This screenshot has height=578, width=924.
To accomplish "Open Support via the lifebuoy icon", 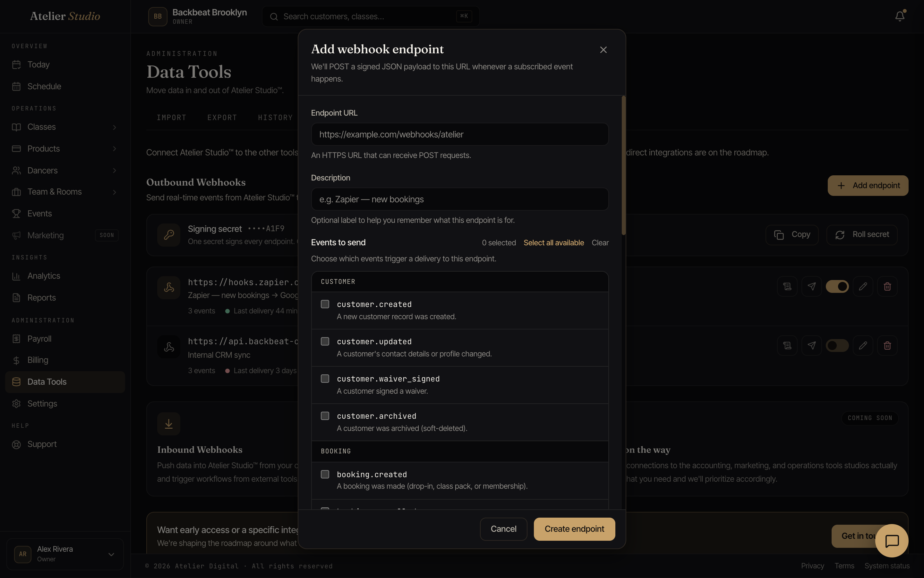I will coord(16,444).
